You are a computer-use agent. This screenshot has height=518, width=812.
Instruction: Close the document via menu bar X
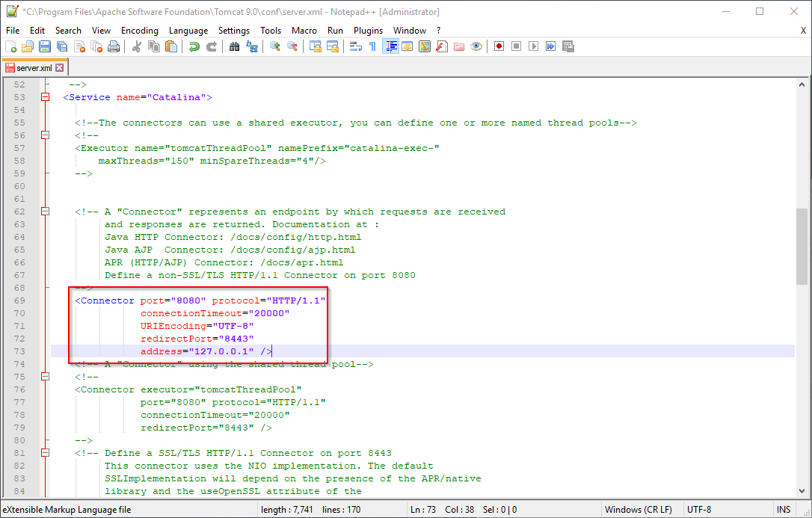click(803, 31)
